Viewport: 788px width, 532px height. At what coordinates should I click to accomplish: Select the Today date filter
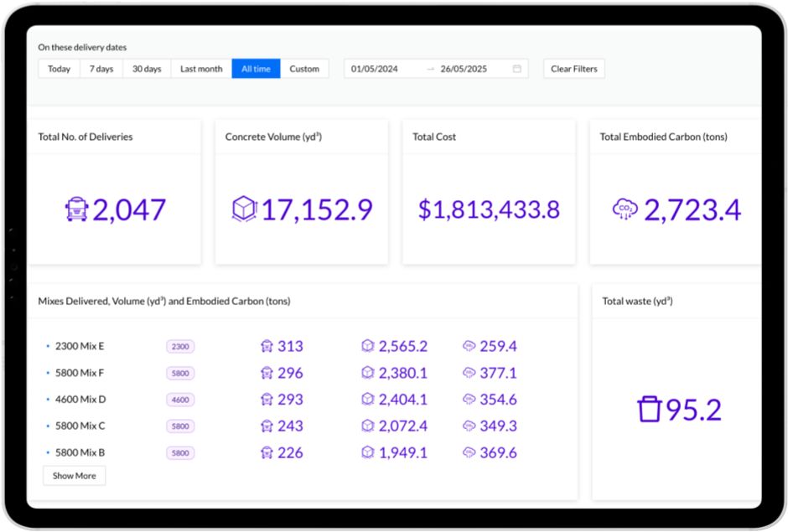tap(59, 69)
